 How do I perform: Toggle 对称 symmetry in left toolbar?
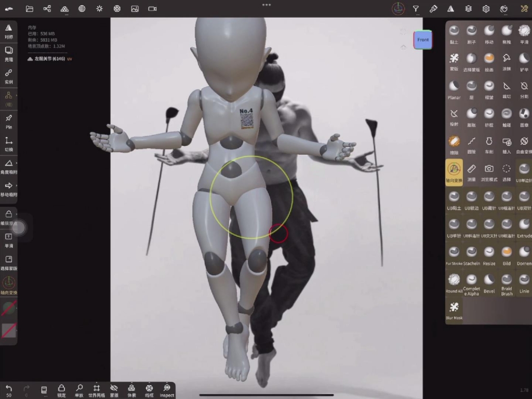9,32
